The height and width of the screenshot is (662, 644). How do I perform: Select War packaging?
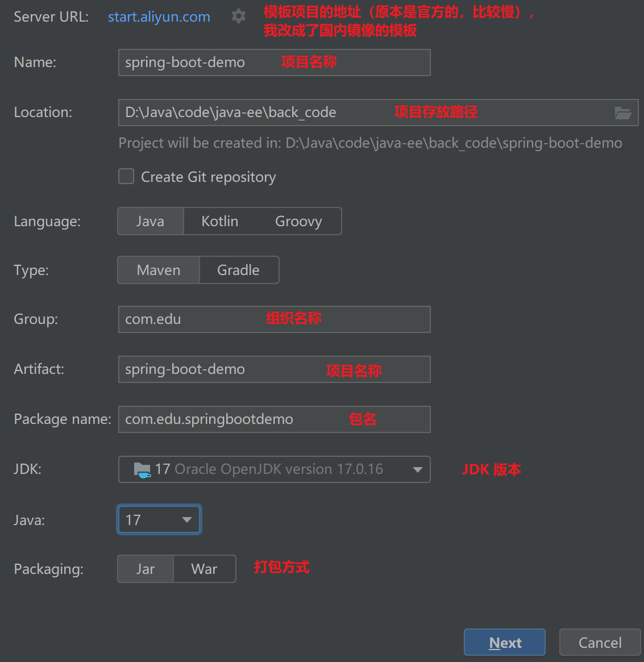point(205,569)
